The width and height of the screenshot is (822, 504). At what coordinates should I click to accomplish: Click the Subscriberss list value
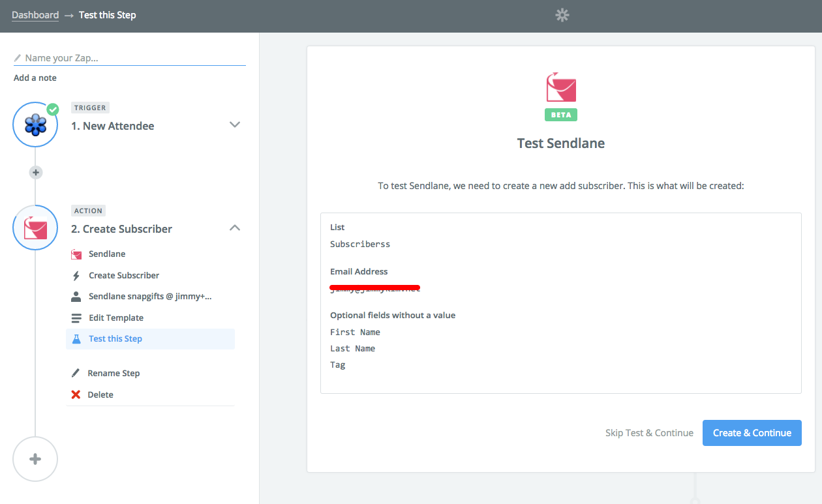coord(360,244)
